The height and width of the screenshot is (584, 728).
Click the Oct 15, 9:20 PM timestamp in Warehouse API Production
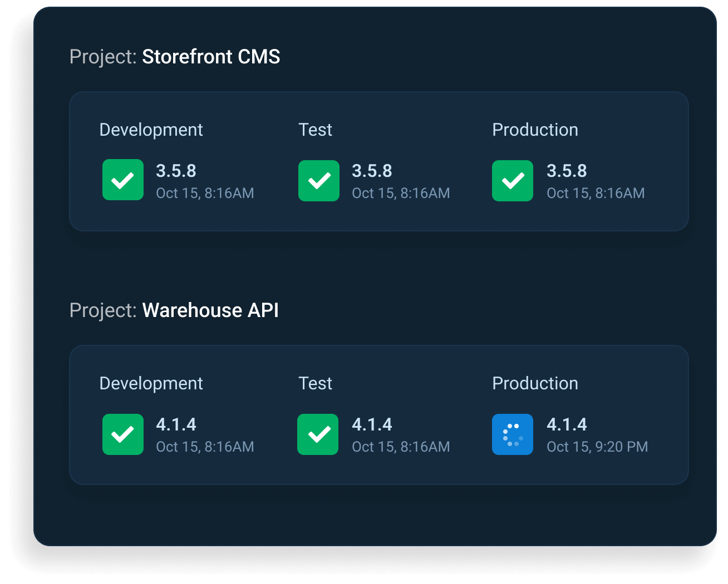tap(597, 447)
